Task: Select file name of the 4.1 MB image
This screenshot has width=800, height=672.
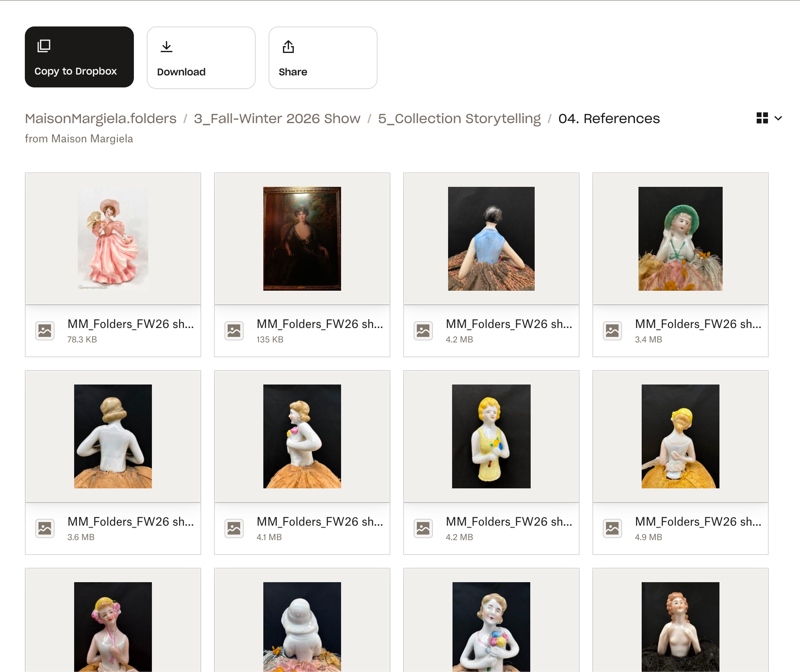Action: (320, 522)
